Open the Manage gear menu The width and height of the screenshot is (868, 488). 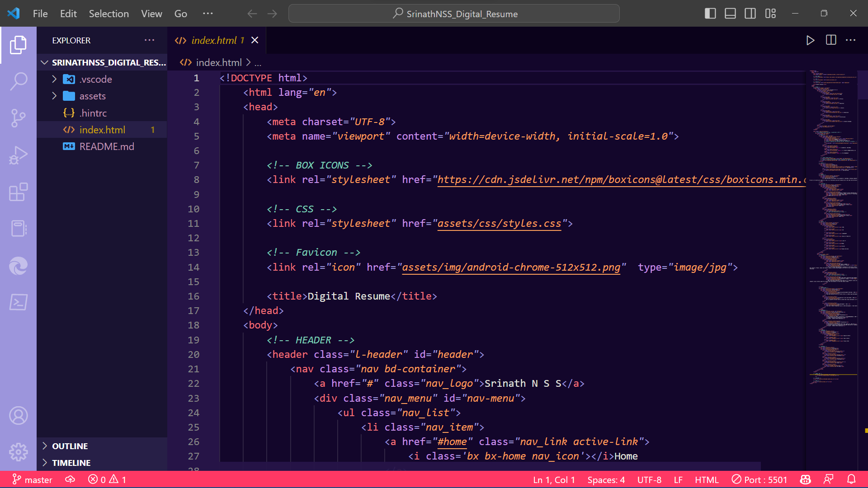[19, 452]
